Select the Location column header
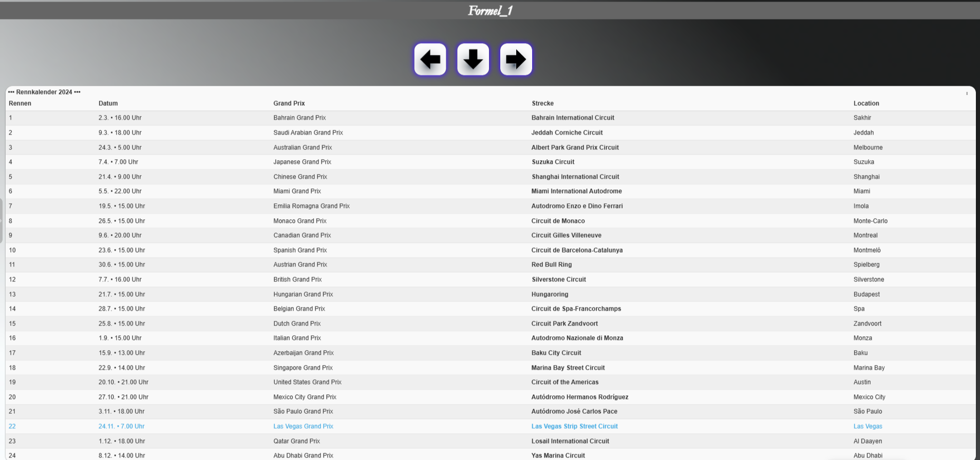Image resolution: width=980 pixels, height=460 pixels. 866,103
